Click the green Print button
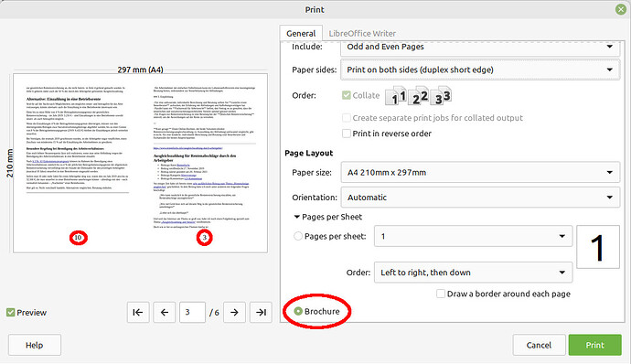 coord(594,345)
